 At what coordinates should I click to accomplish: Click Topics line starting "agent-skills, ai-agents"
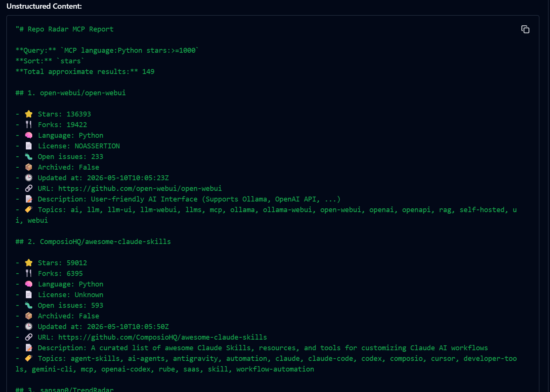tap(266, 364)
